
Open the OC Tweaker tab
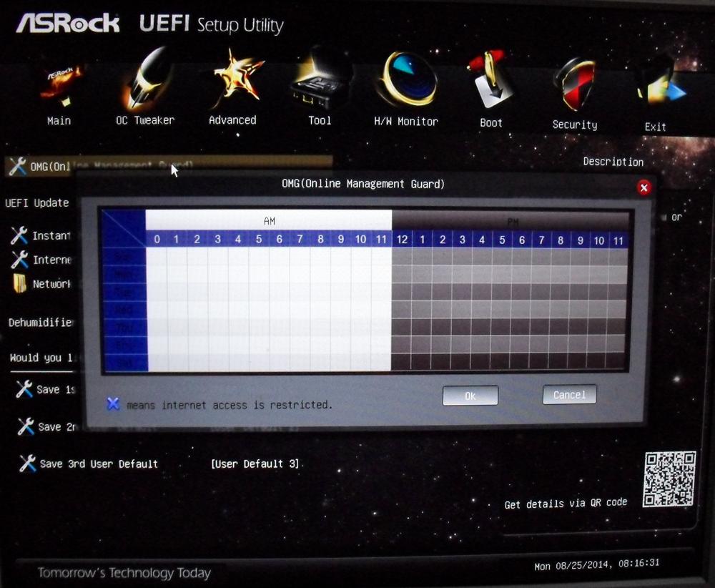click(x=145, y=87)
